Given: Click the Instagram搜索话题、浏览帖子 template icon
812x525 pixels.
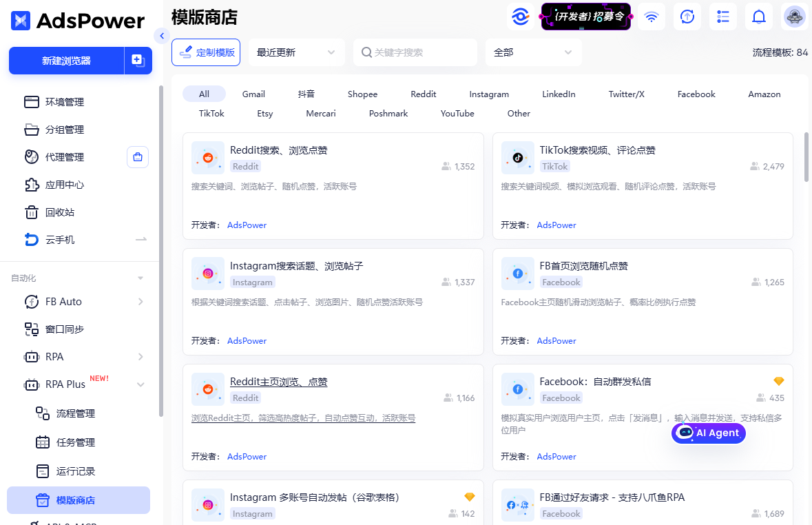Looking at the screenshot, I should (x=208, y=273).
